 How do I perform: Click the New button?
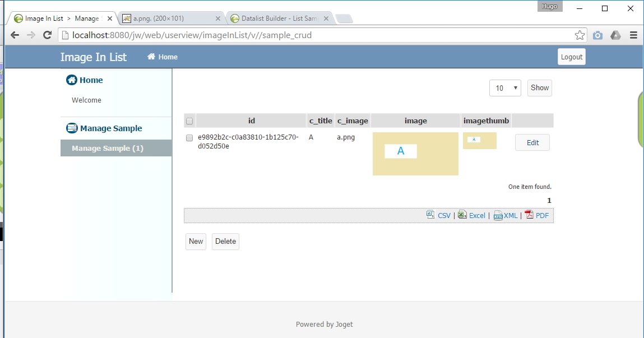tap(196, 242)
